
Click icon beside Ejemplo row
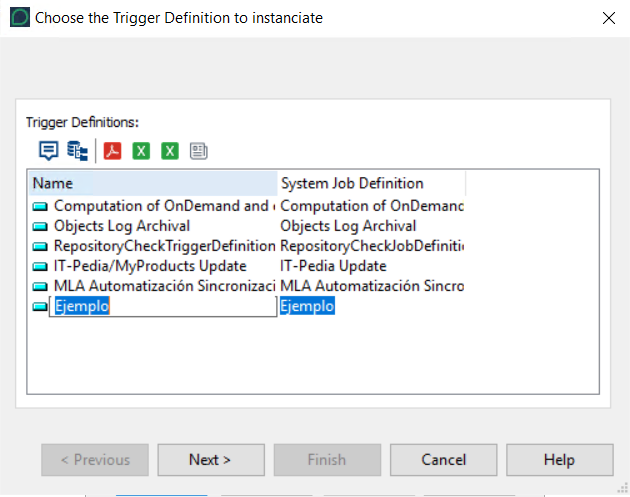pyautogui.click(x=40, y=307)
